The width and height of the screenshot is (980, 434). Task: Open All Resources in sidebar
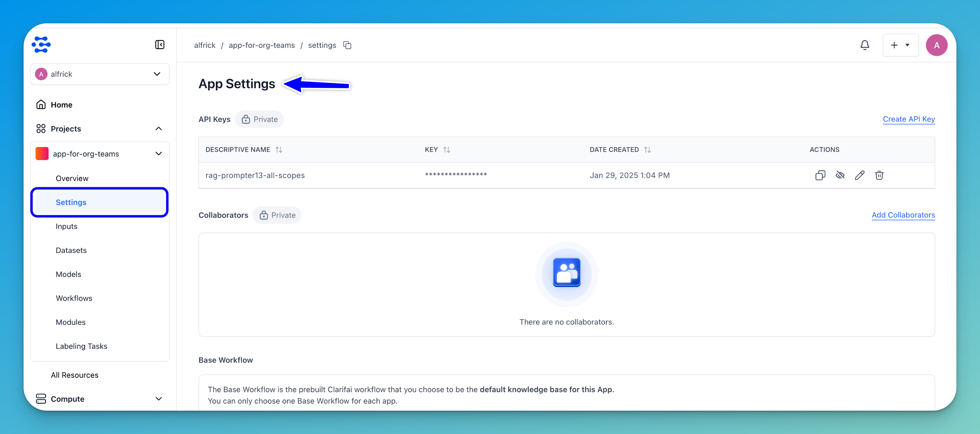75,375
